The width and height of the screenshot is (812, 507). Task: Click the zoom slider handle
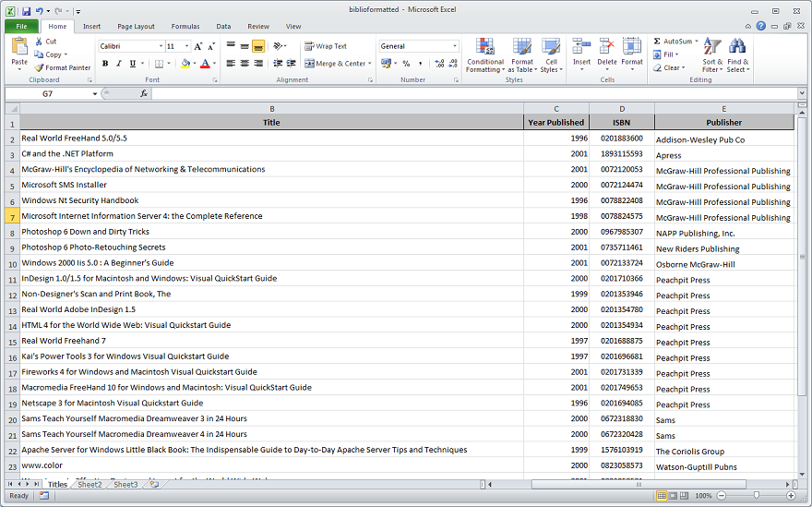[x=757, y=496]
